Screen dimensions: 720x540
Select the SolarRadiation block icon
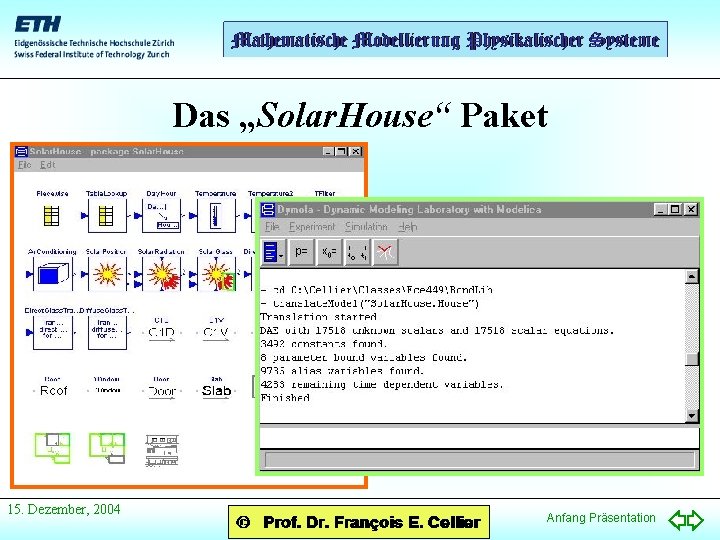click(162, 274)
